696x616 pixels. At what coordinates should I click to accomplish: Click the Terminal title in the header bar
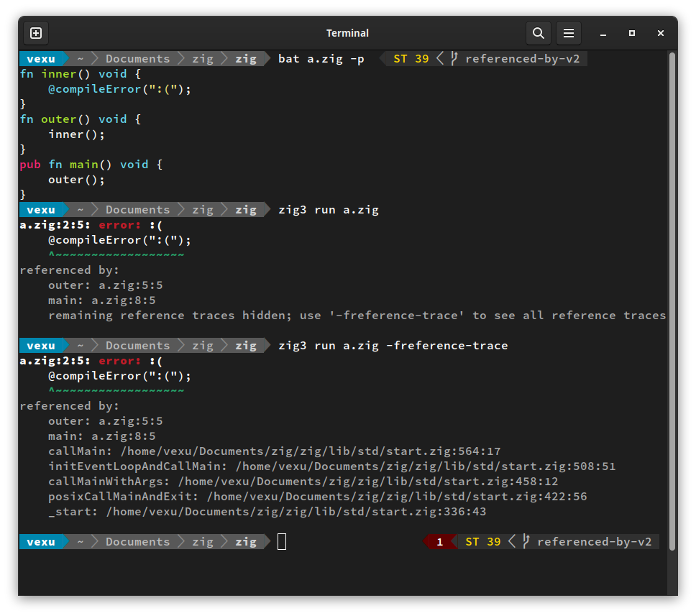point(347,33)
